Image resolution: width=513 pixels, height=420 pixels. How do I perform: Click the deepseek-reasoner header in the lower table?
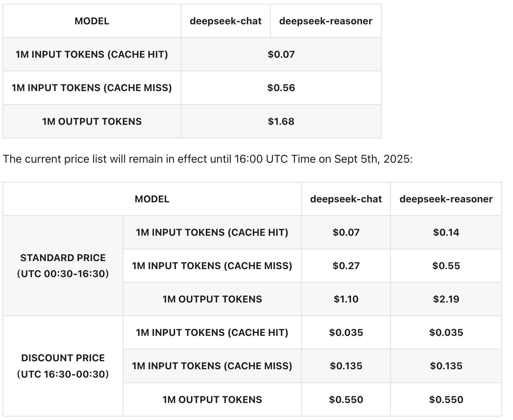(446, 199)
